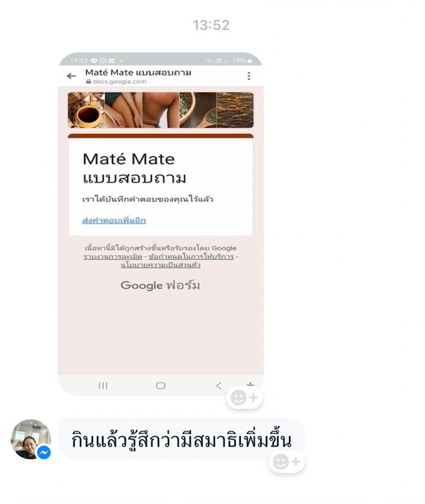Open the ข้อกำหนดในการให้บริการ link

click(191, 257)
